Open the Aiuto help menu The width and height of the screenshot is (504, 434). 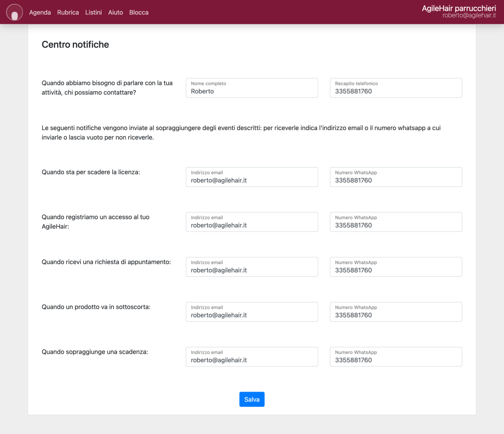pyautogui.click(x=116, y=12)
